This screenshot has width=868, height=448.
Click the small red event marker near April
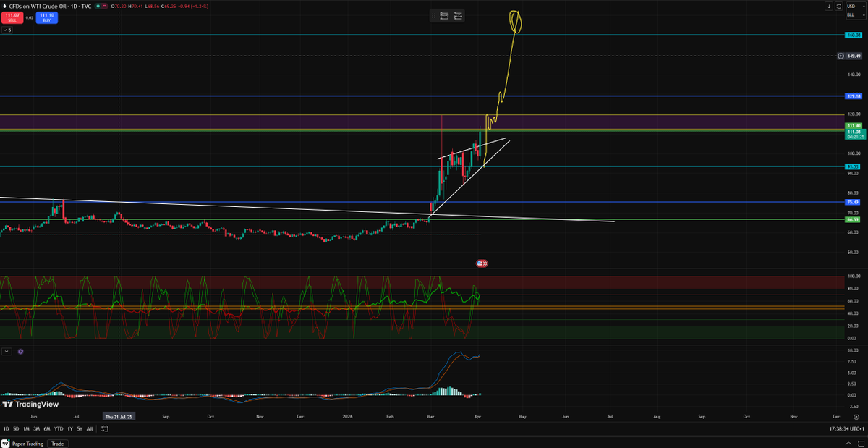482,263
